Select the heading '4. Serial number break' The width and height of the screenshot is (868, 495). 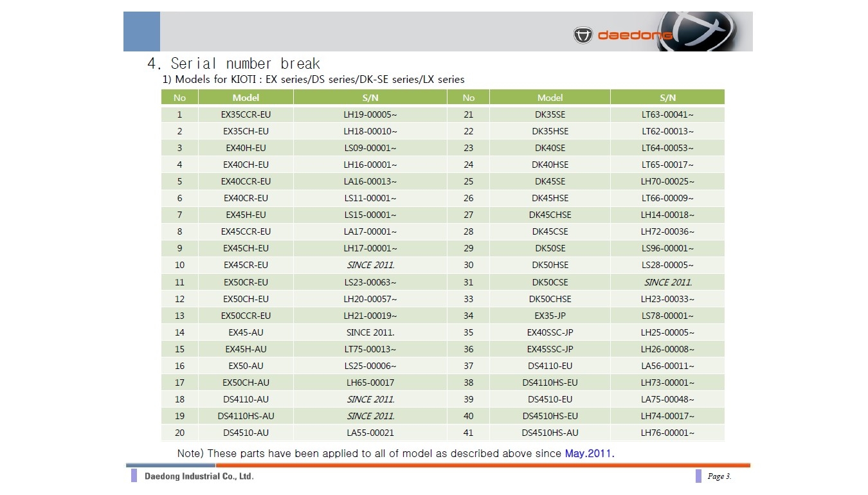(x=233, y=64)
